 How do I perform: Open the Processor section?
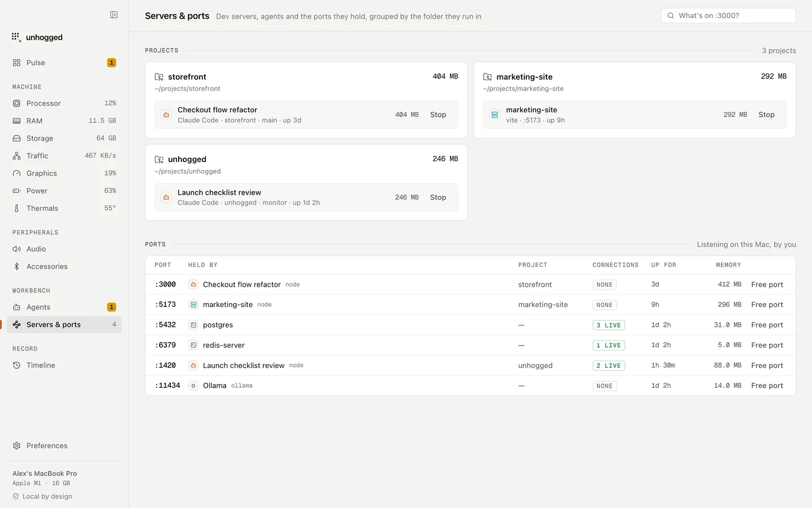[x=64, y=103]
